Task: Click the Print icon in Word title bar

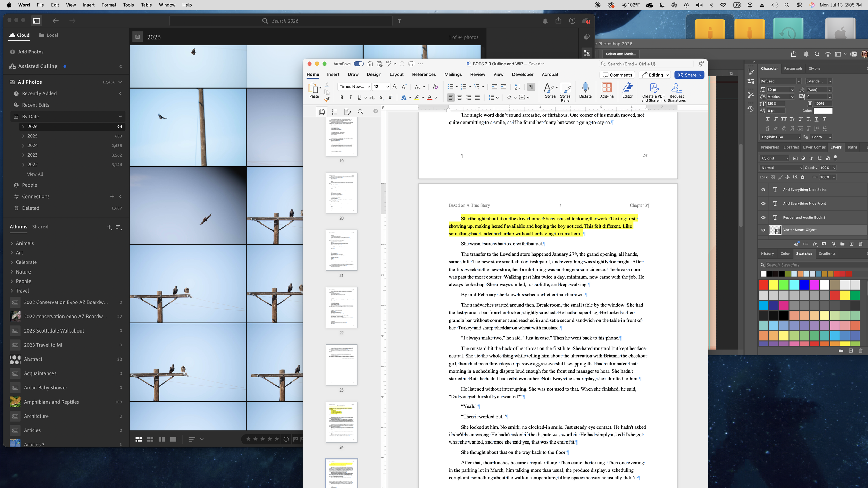Action: (411, 64)
